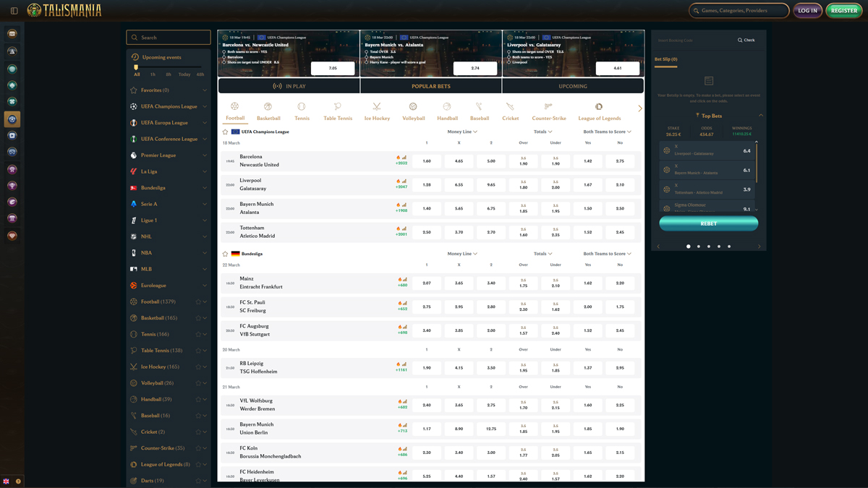Toggle the favorite star for Volleyball (26) in the sidebar
The width and height of the screenshot is (868, 488).
click(x=198, y=383)
